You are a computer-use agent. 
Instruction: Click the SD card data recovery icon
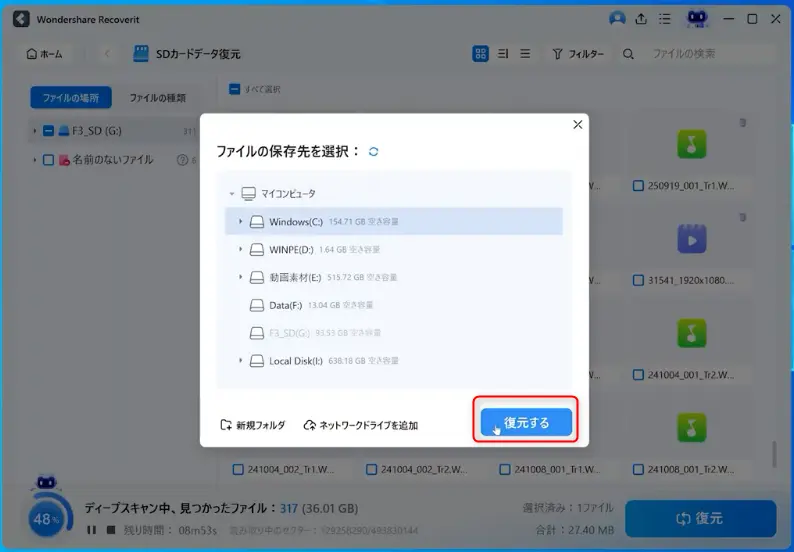[141, 54]
